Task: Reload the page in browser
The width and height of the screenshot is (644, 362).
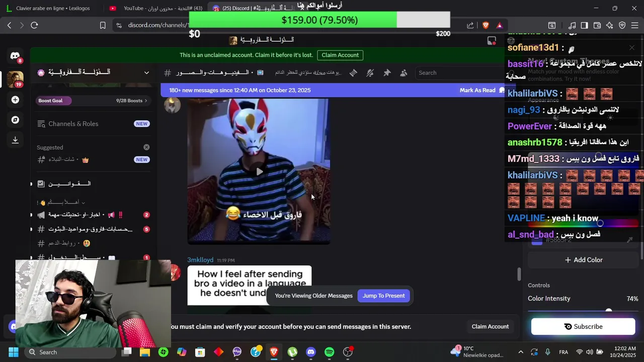Action: coord(34,25)
